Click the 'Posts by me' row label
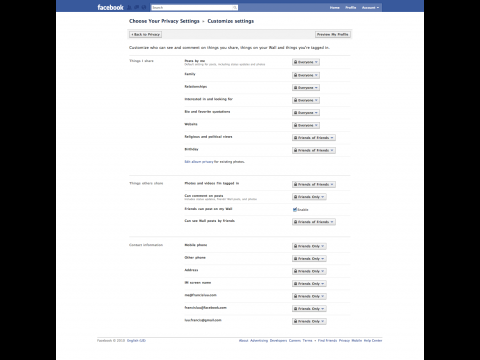This screenshot has width=480, height=360. (x=195, y=61)
